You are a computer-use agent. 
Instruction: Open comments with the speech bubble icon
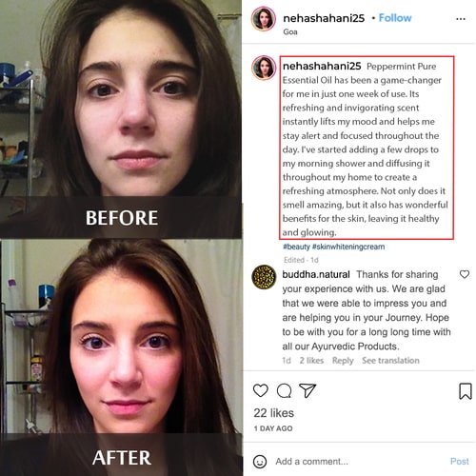[284, 390]
